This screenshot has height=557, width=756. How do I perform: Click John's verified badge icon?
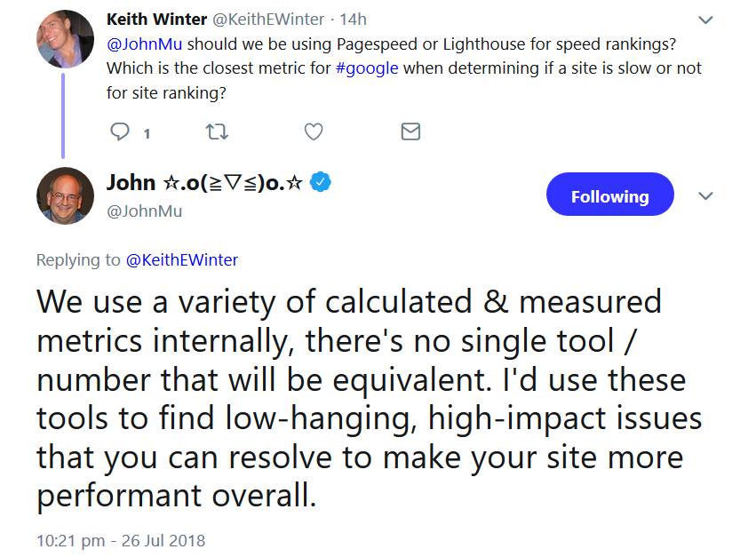(322, 183)
